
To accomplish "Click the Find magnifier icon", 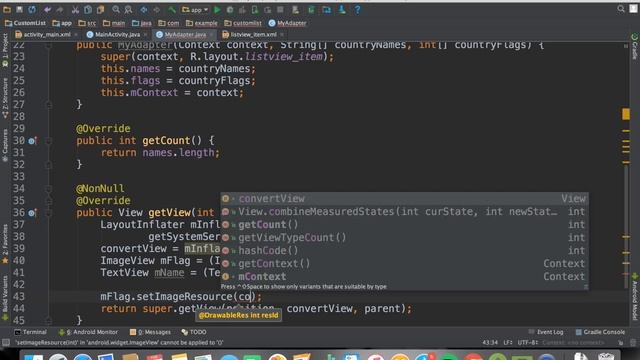I will tap(116, 9).
